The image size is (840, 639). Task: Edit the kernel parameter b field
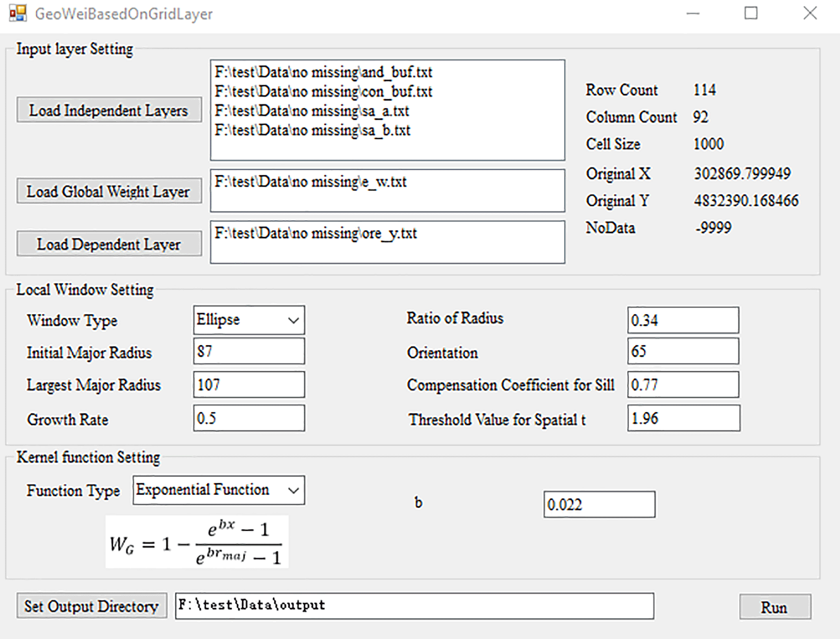(x=599, y=504)
